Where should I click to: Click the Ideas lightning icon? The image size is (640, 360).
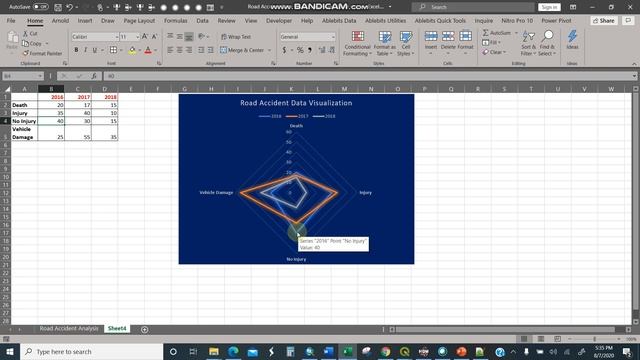tap(572, 40)
